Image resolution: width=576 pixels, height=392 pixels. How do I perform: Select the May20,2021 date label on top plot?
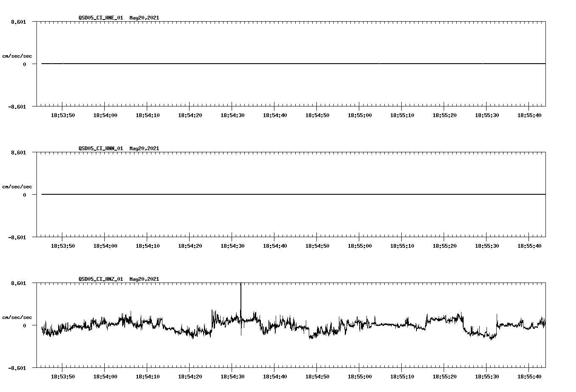click(144, 18)
